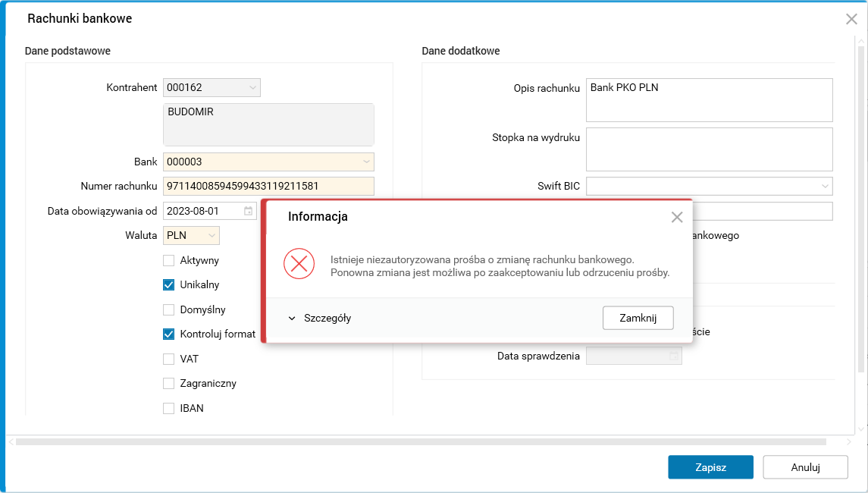Open the calendar picker for Data obowiązywania od

click(249, 211)
